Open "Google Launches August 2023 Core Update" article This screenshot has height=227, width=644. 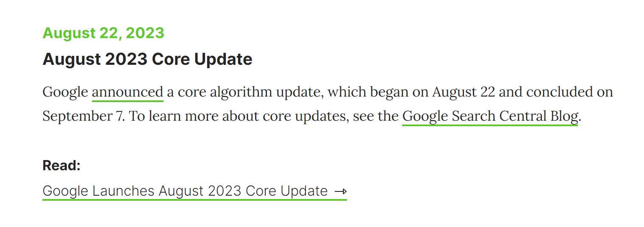(x=185, y=191)
